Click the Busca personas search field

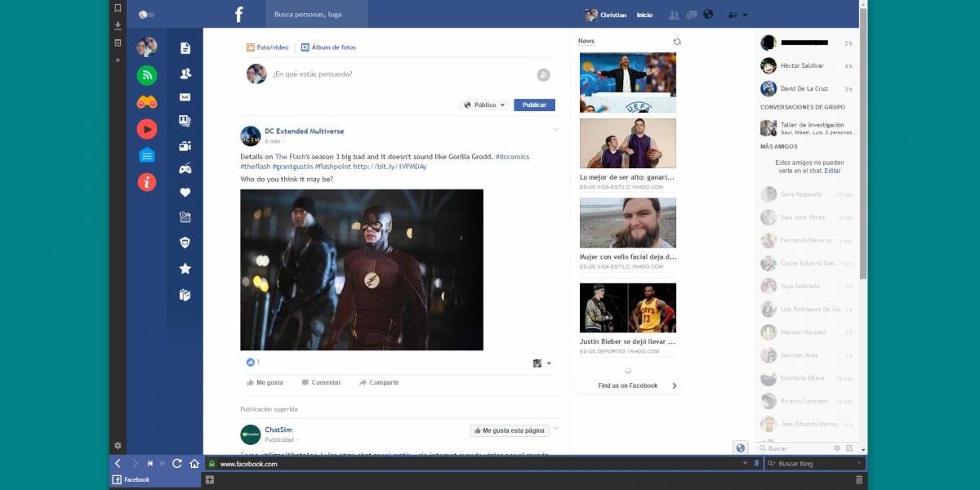[x=317, y=15]
